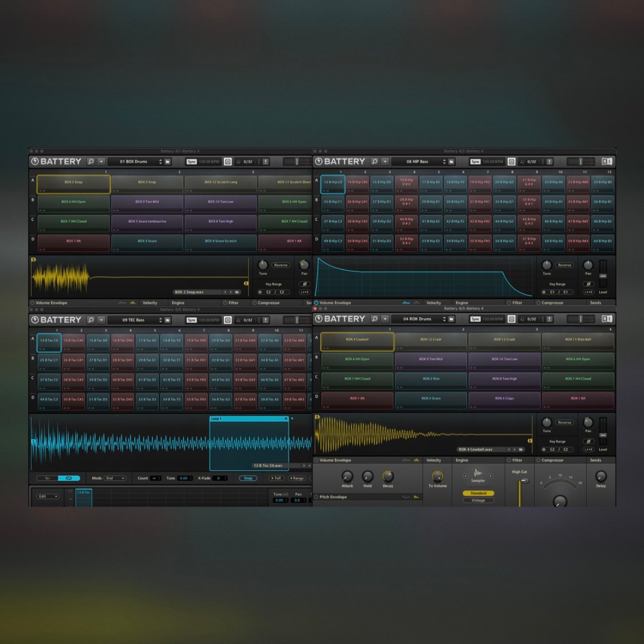Screen dimensions: 644x644
Task: Open the sample folder icon next to ROK 4 Cowbell.wav
Action: (521, 449)
